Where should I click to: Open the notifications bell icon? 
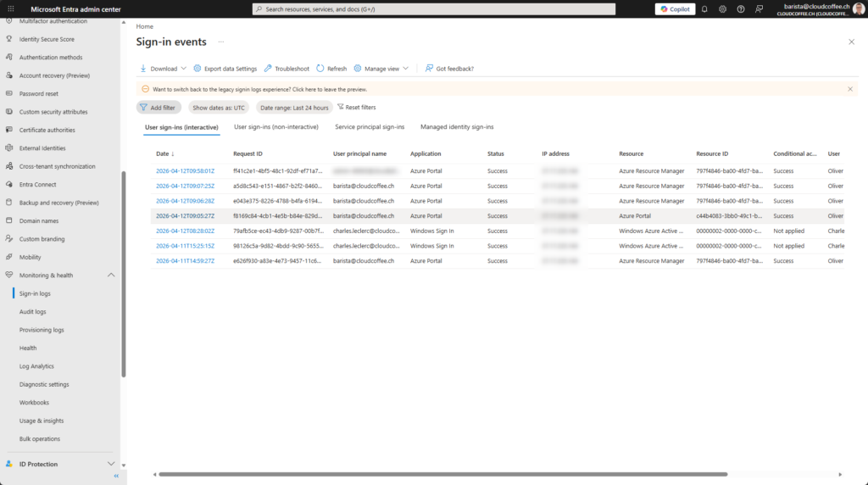pos(704,8)
